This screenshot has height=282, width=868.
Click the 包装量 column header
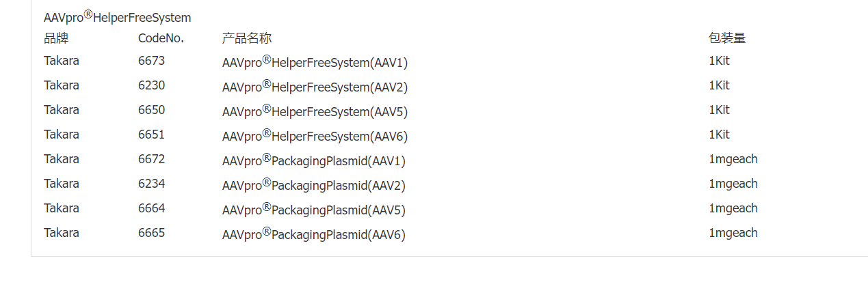click(726, 38)
